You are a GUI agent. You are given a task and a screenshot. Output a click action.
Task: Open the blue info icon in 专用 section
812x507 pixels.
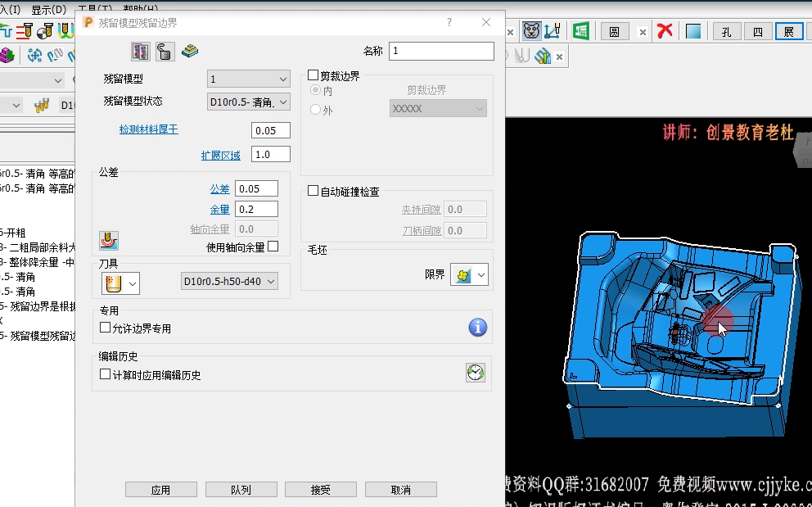tap(477, 327)
